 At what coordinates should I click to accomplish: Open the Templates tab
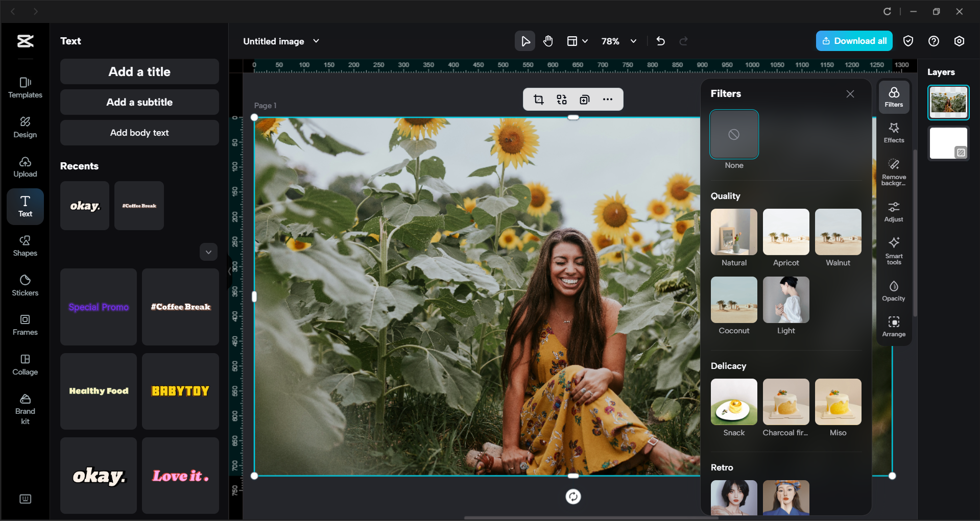[25, 87]
